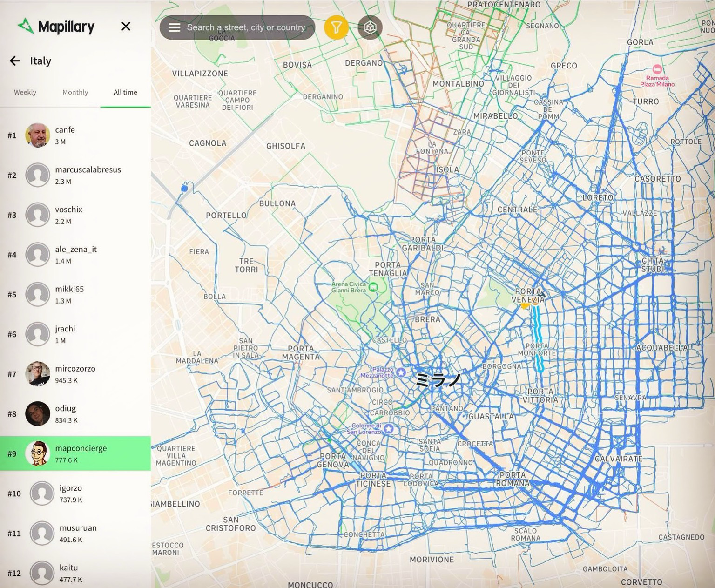Click the ミラノ city label on map
Image resolution: width=715 pixels, height=588 pixels.
[438, 380]
